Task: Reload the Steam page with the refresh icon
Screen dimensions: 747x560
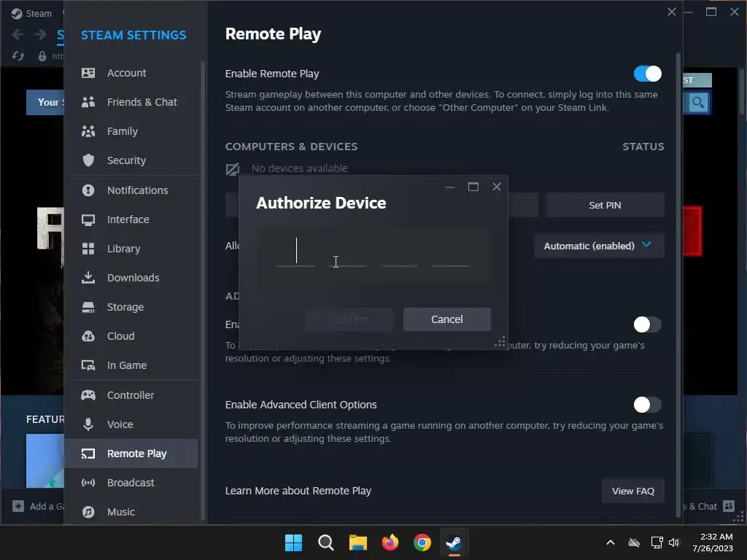Action: (x=18, y=56)
